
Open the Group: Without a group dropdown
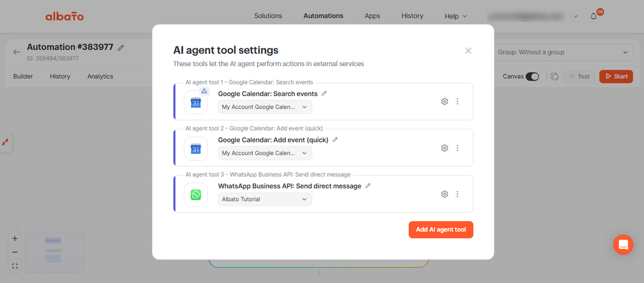562,52
